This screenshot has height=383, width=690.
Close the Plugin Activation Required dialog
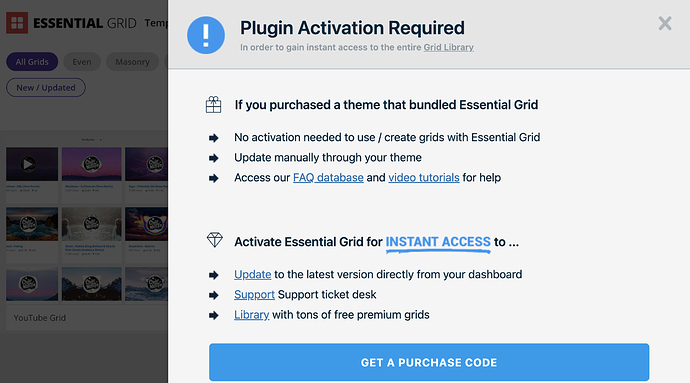[664, 23]
